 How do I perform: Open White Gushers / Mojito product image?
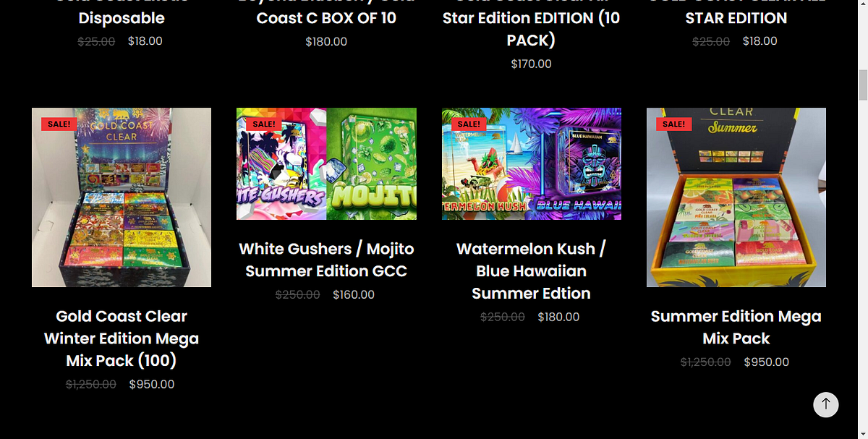[x=326, y=163]
